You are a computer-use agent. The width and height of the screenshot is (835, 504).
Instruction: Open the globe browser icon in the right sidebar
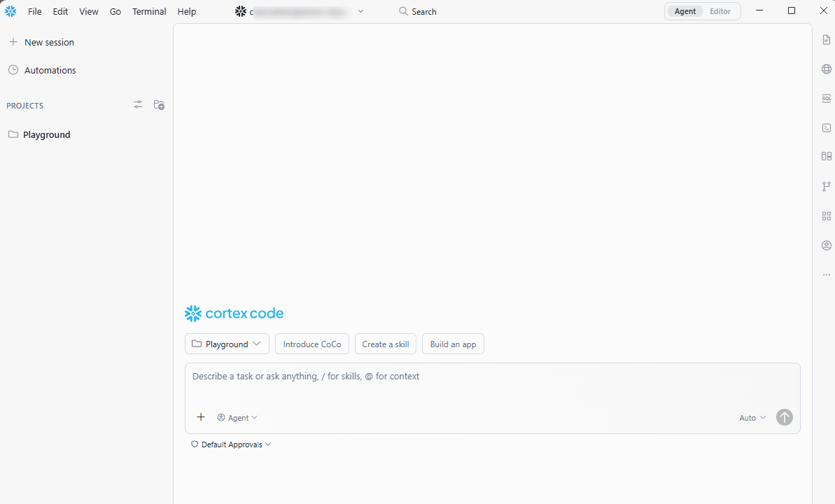click(x=826, y=69)
